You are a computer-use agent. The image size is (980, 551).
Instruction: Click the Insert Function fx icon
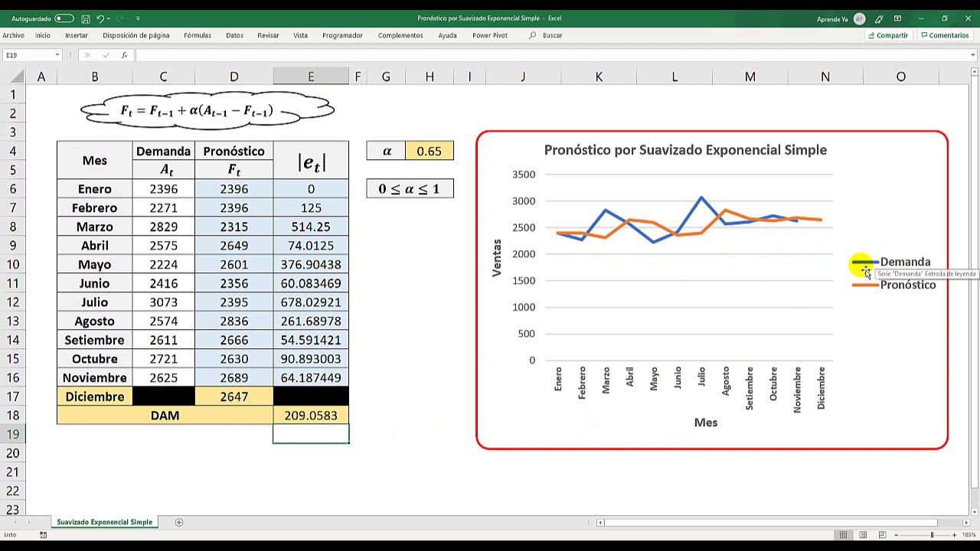tap(124, 55)
